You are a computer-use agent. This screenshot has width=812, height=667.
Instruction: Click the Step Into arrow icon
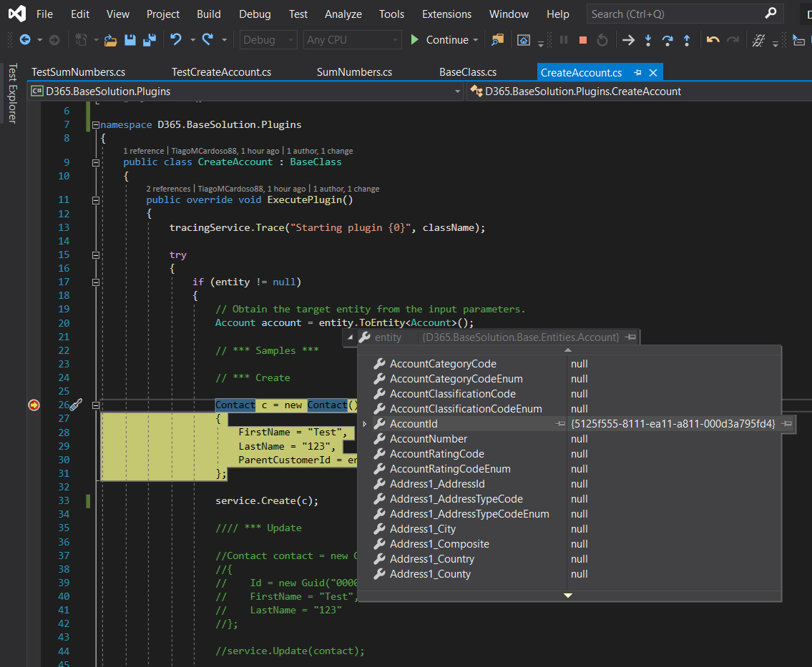[648, 40]
